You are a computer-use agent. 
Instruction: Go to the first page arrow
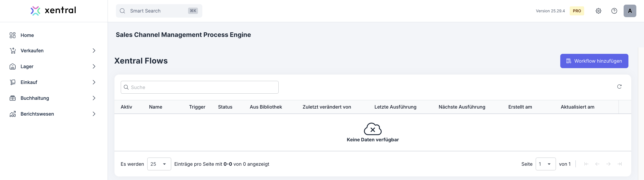(586, 164)
